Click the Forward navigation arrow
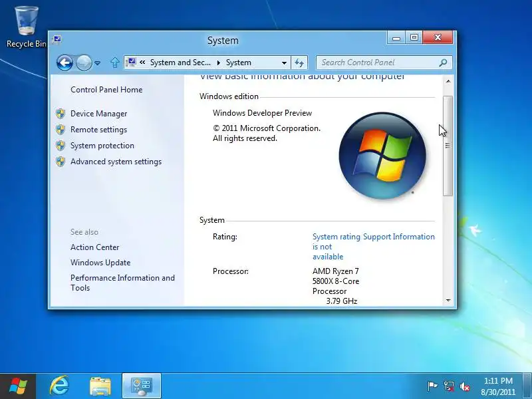Screen dimensions: 532x399 point(84,63)
